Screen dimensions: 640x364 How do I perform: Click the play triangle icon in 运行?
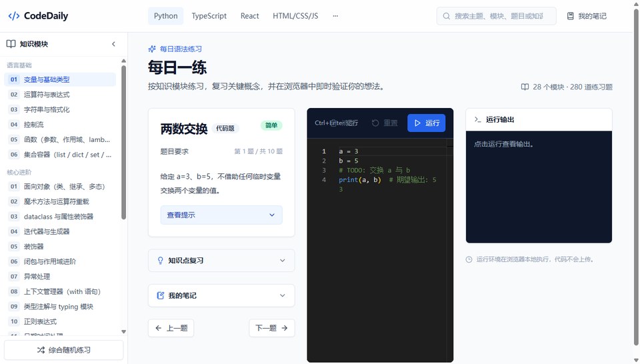[417, 123]
